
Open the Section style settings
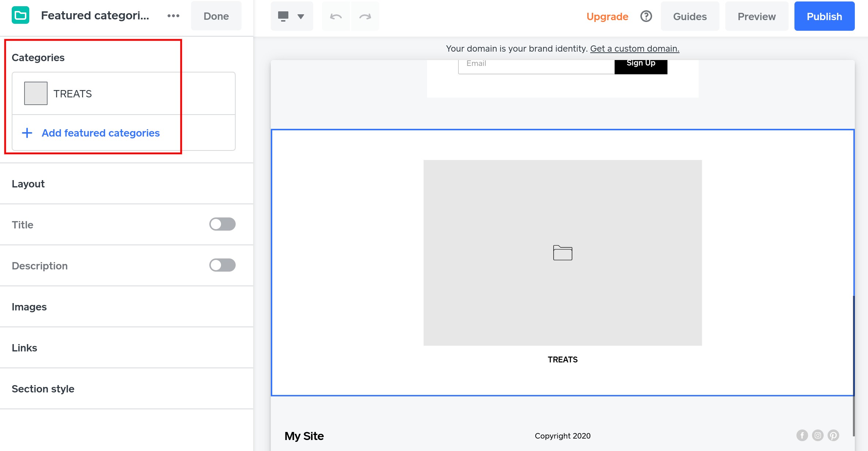coord(43,389)
